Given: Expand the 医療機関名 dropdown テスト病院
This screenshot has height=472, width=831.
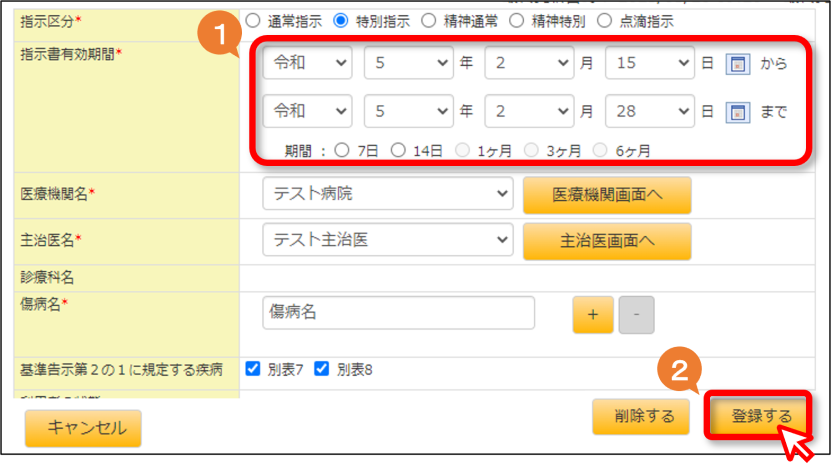Looking at the screenshot, I should click(x=387, y=193).
